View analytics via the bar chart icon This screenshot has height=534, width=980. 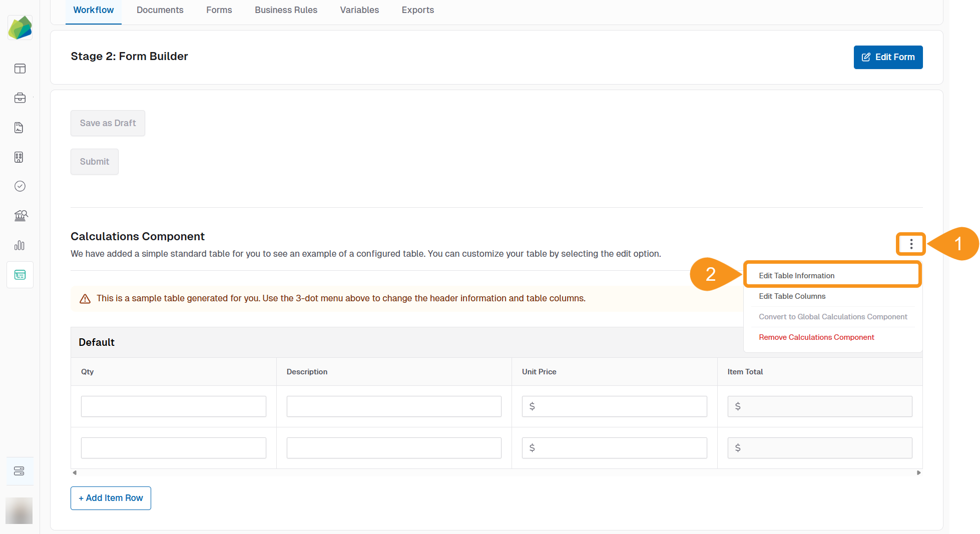20,245
